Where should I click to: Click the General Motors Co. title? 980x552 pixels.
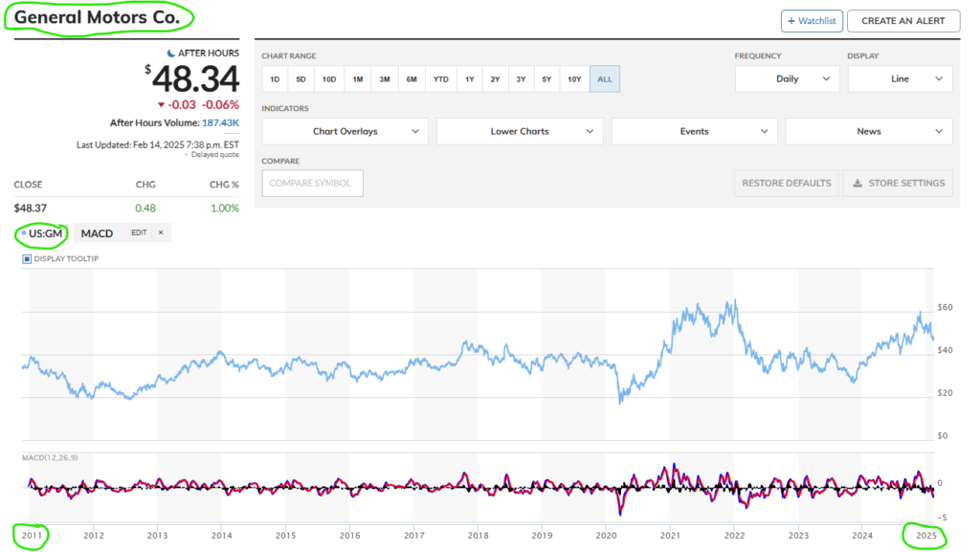(97, 17)
